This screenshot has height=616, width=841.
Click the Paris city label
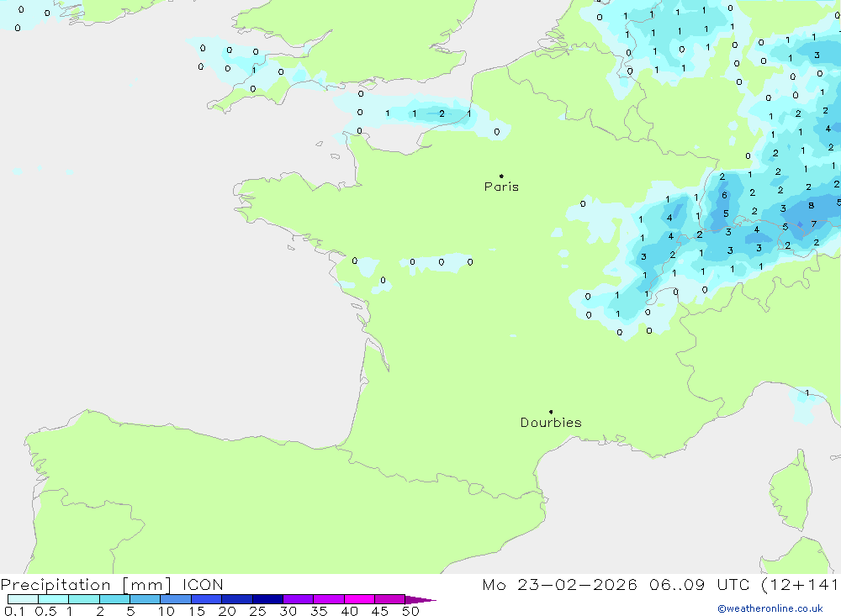(501, 187)
